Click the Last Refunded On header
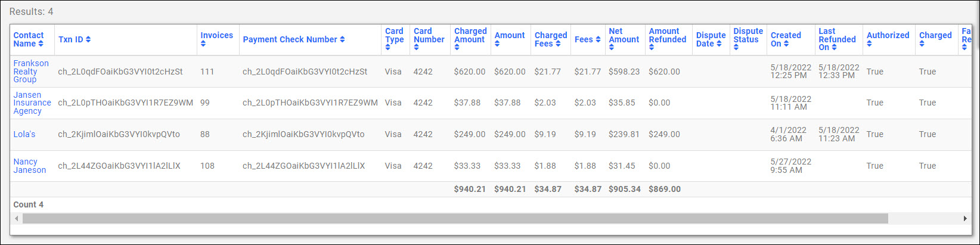The image size is (980, 245). 837,39
